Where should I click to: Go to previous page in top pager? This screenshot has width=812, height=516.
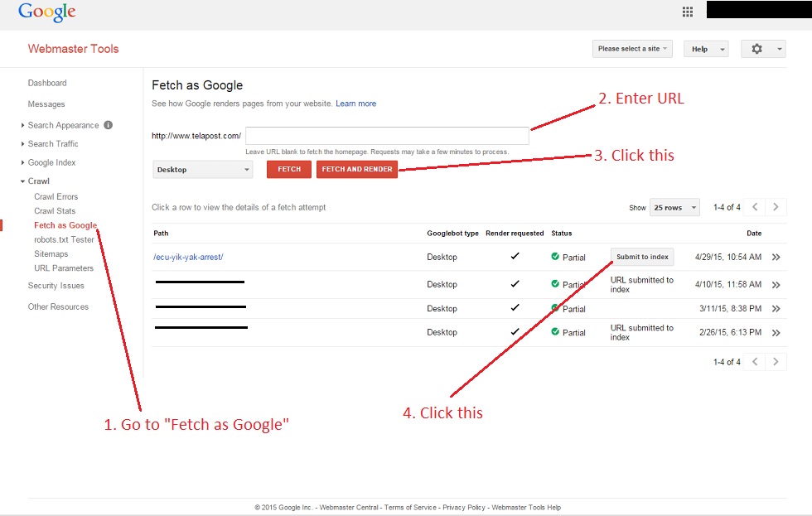click(x=755, y=207)
